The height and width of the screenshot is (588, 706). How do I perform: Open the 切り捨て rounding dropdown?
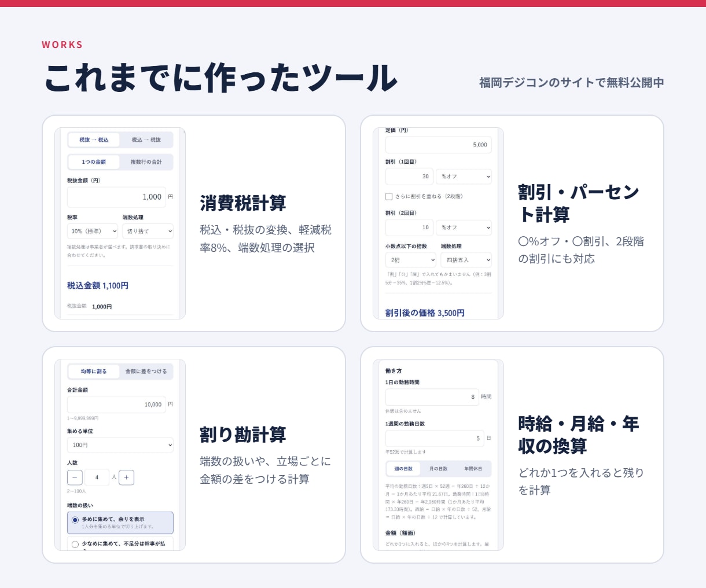(148, 231)
